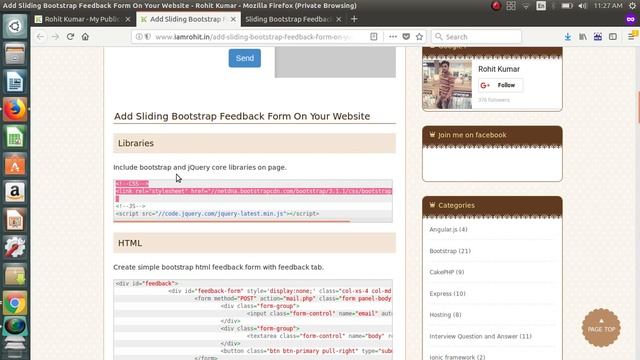
Task: Open the Express (10) category
Action: (x=447, y=293)
